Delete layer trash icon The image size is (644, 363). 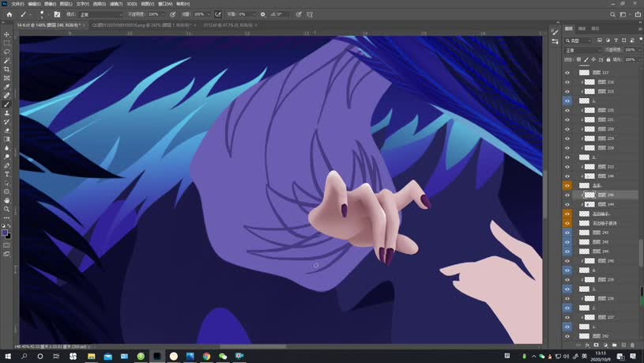click(x=632, y=345)
